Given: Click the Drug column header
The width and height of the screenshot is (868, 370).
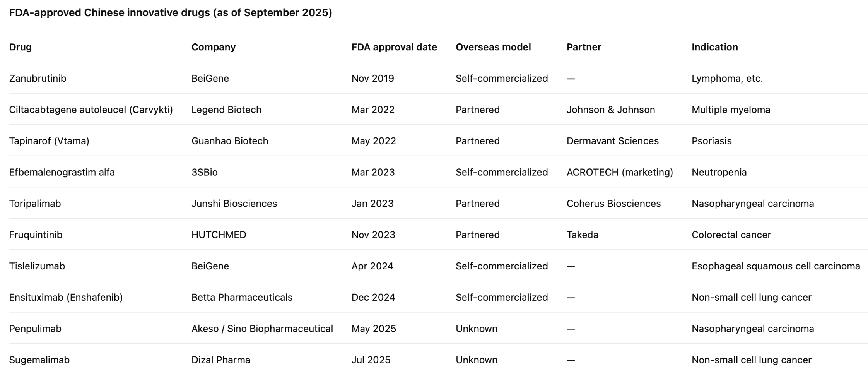Looking at the screenshot, I should [x=21, y=47].
